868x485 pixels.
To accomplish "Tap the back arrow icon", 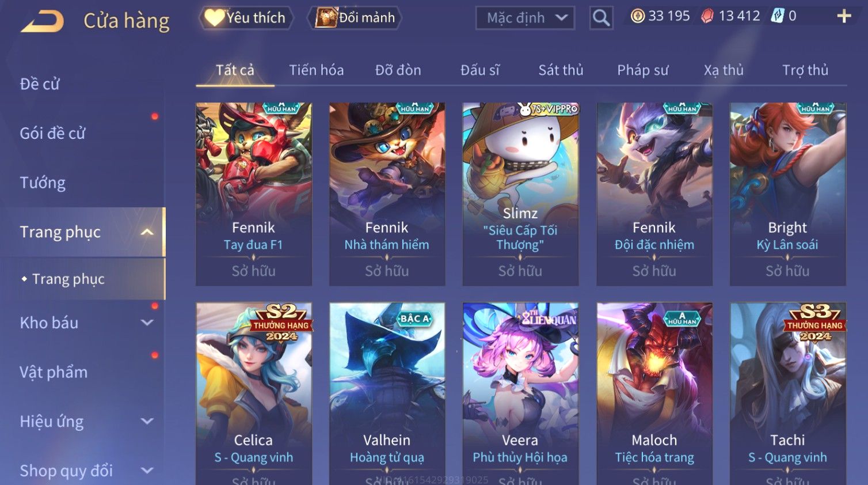I will click(43, 21).
